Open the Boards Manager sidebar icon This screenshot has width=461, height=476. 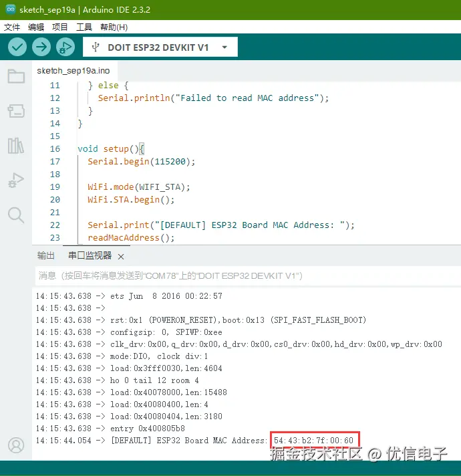coord(16,111)
